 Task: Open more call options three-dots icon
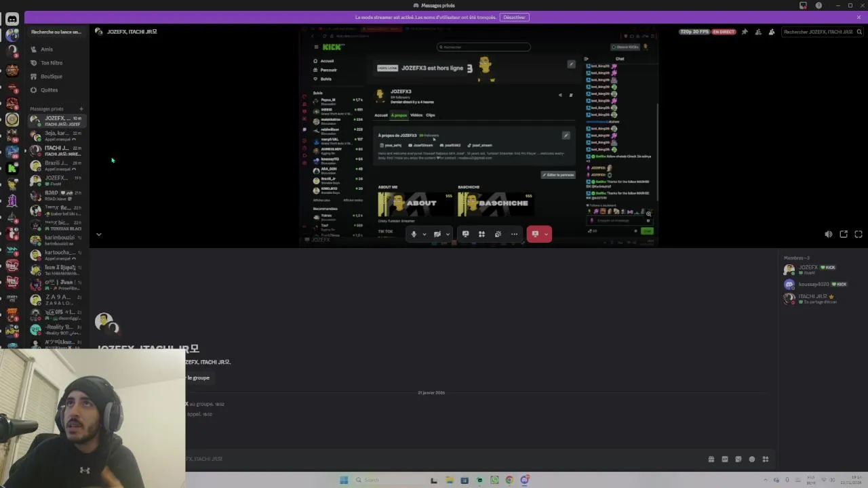[514, 234]
